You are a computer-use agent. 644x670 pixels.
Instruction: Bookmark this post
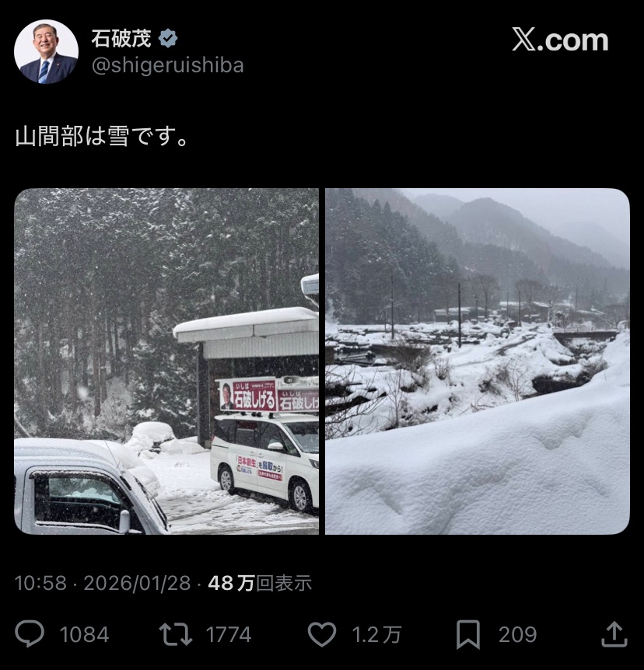pos(467,634)
